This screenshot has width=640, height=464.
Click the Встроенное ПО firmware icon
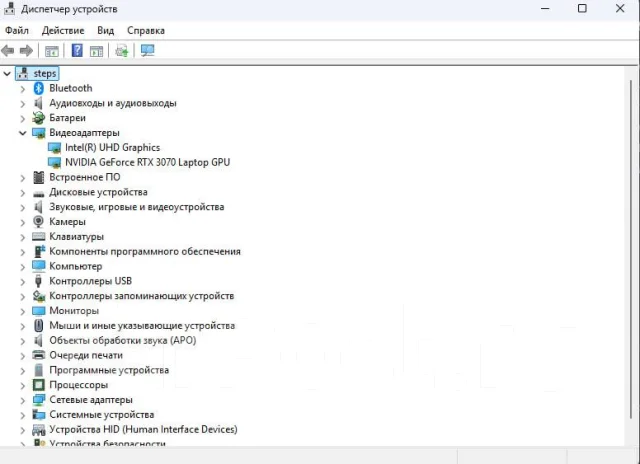(x=38, y=177)
